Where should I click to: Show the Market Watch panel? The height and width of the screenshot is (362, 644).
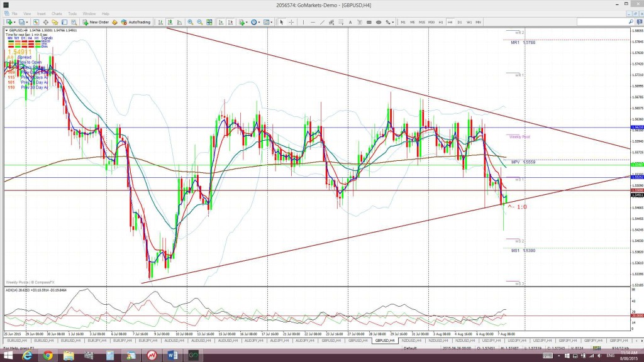(36, 22)
